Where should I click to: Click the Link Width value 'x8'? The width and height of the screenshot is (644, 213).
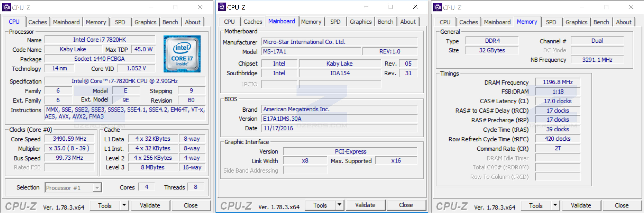(x=305, y=161)
